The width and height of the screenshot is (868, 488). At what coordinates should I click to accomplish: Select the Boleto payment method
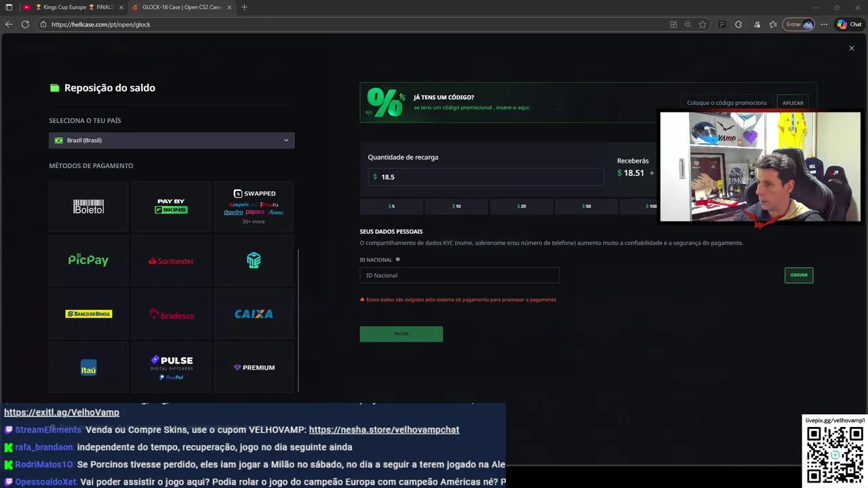click(x=88, y=207)
